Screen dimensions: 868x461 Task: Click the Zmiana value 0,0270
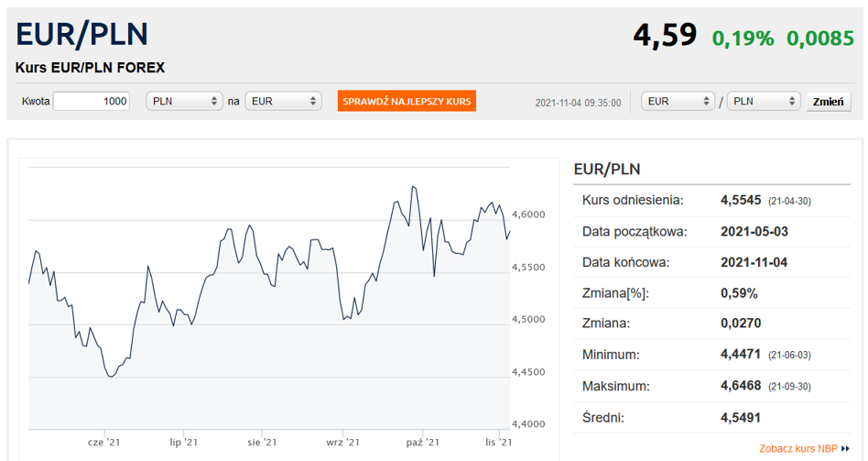(x=741, y=323)
